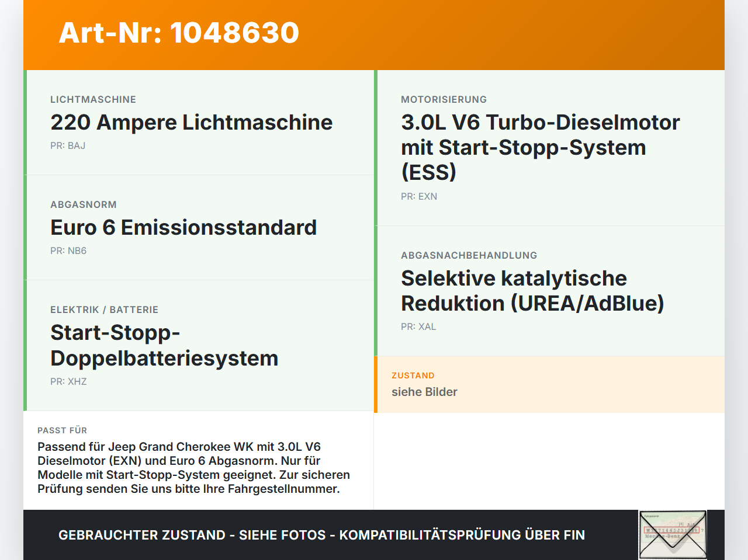The image size is (748, 560).
Task: Click the MOTORISIERUNG category label
Action: coord(444,99)
